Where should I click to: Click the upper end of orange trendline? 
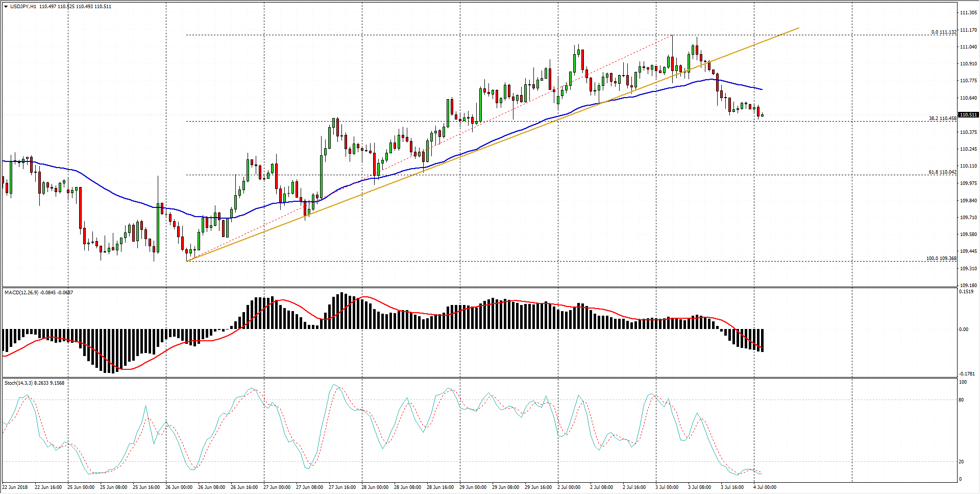coord(798,28)
